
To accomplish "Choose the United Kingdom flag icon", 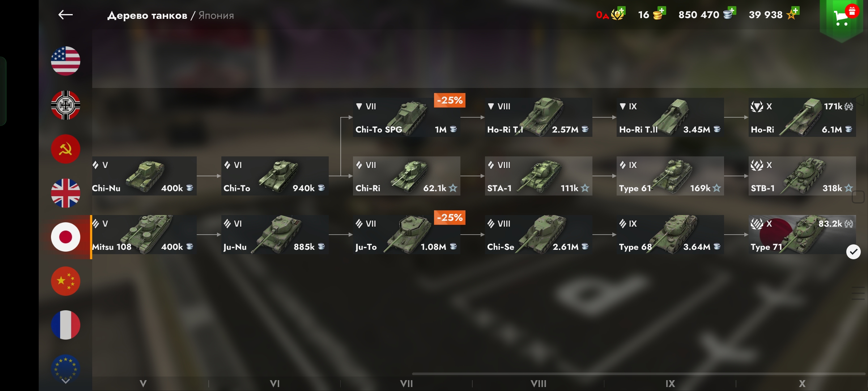I will (x=65, y=193).
